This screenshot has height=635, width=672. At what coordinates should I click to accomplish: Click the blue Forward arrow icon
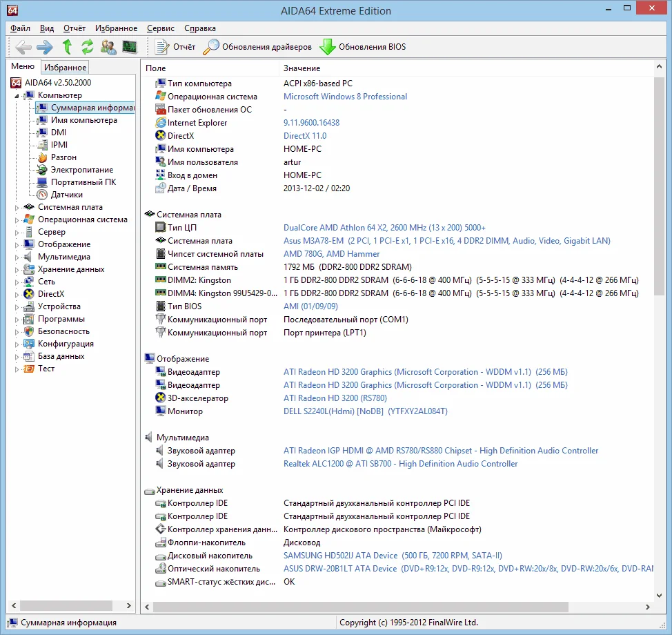tap(45, 47)
